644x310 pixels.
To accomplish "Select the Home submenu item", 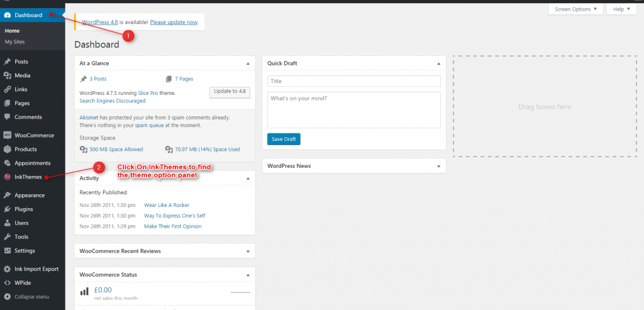I will pos(13,31).
